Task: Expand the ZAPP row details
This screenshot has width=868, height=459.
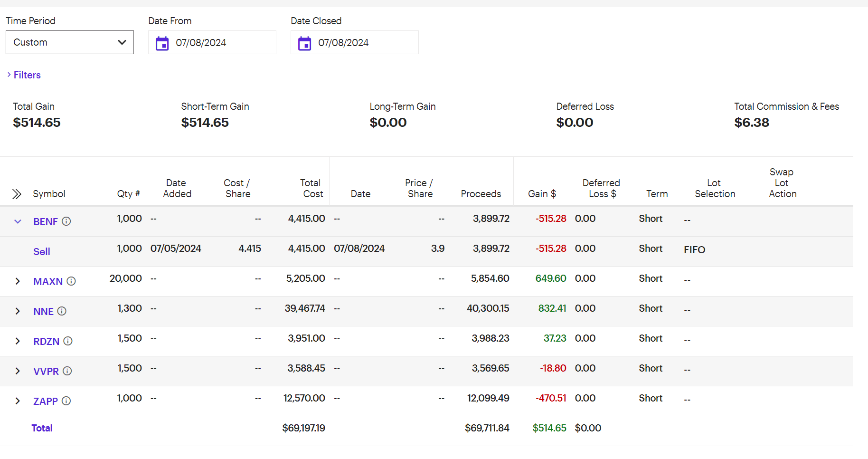Action: [18, 401]
